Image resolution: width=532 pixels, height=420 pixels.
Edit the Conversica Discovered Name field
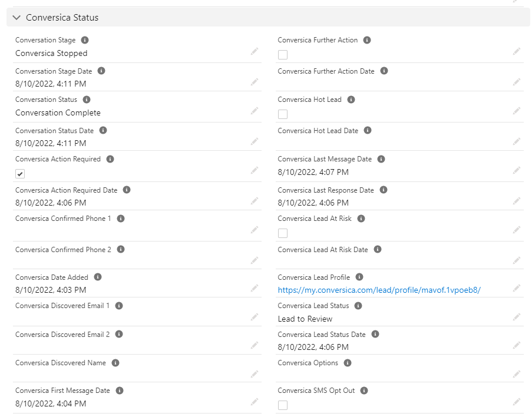coord(255,374)
